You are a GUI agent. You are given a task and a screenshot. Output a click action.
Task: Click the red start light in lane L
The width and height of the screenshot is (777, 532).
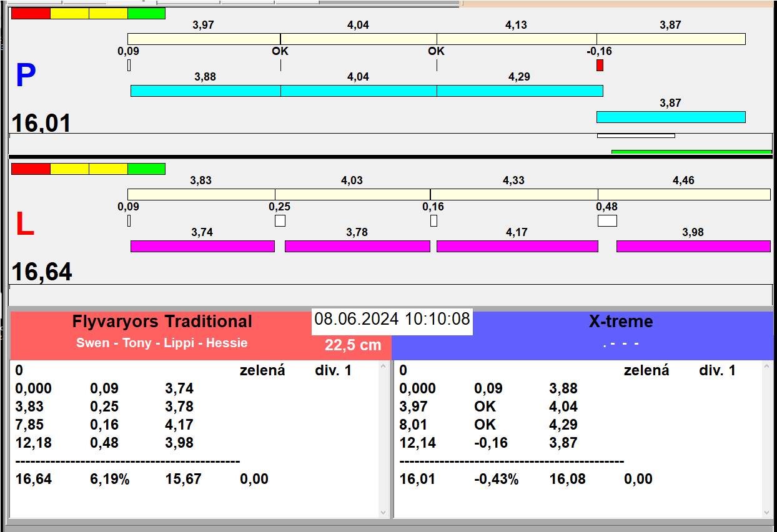tap(31, 169)
